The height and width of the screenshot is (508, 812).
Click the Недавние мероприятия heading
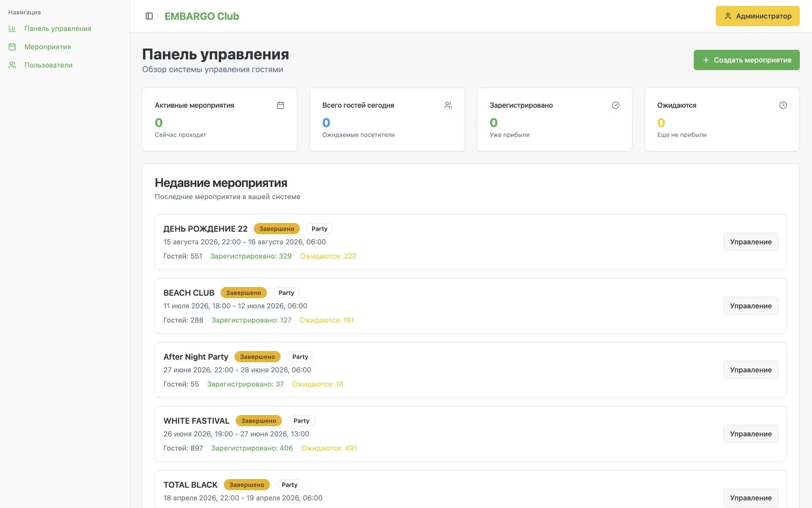pos(221,183)
